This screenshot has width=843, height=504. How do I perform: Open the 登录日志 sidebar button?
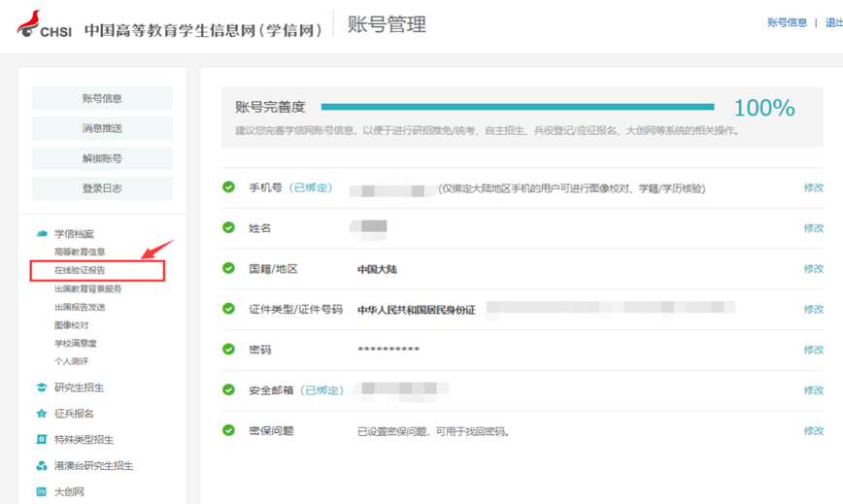[102, 188]
